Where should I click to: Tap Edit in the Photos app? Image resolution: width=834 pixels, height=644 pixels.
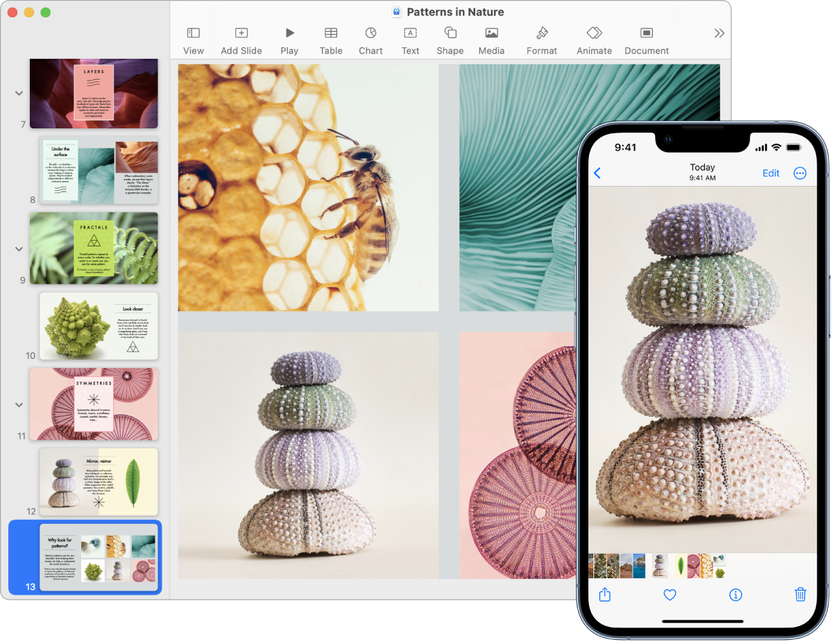pyautogui.click(x=771, y=173)
